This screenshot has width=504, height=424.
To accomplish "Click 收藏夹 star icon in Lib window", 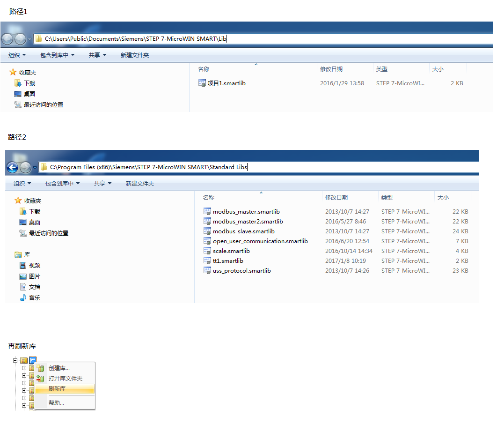I will click(x=13, y=72).
